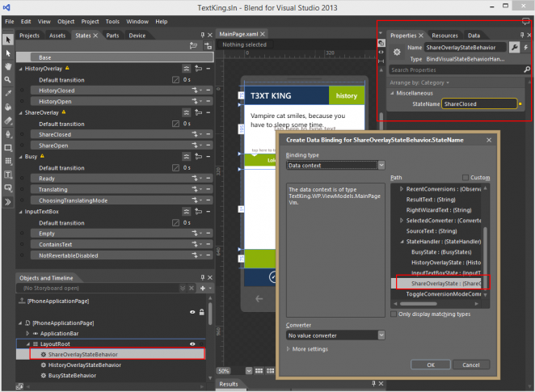535x392 pixels.
Task: Switch to code view icon
Action: click(381, 53)
